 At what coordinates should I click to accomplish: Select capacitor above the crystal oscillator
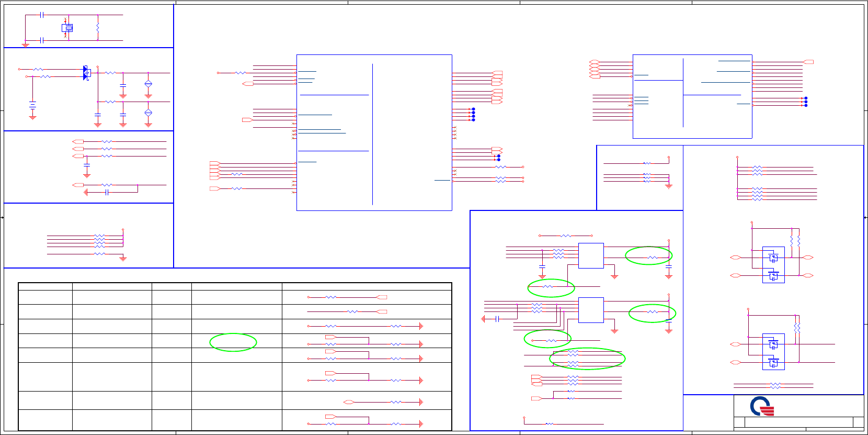coord(42,15)
